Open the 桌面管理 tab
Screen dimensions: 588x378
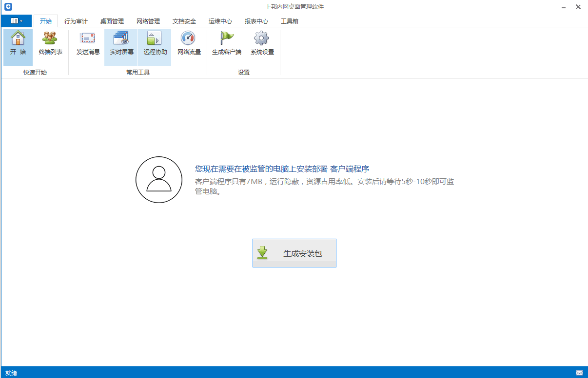tap(112, 21)
